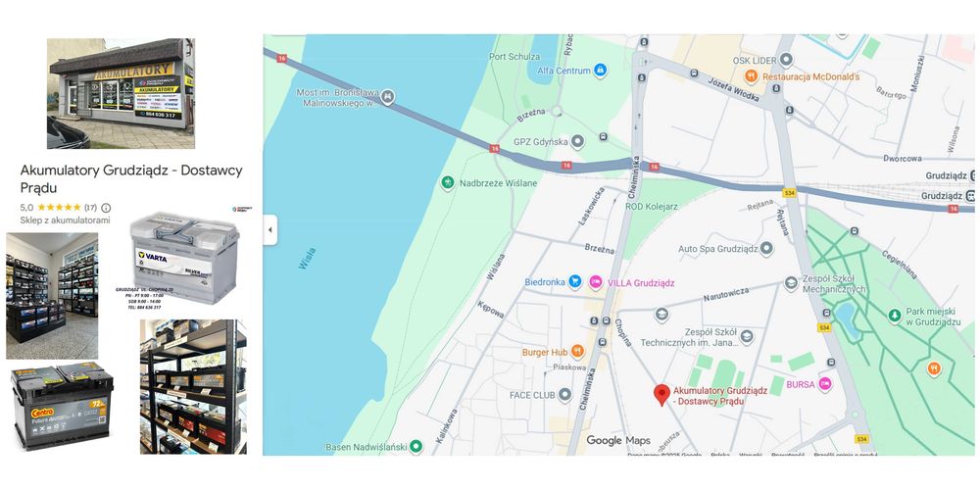
Task: Select the Auto Spa Grudziądz marker
Action: click(x=767, y=249)
